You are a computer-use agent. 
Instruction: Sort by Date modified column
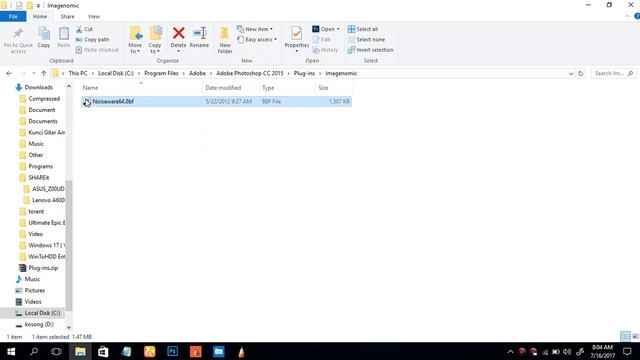coord(223,88)
